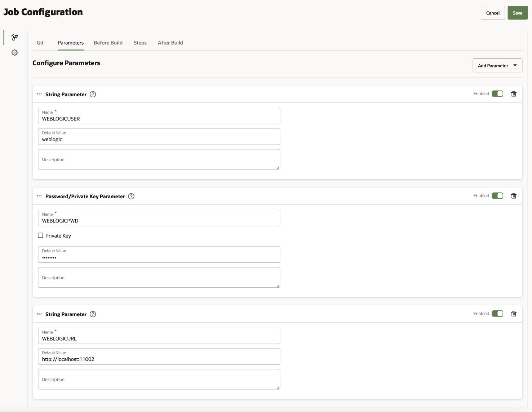Toggle Enabled switch for WEBLOGICPWD parameter
Screen dimensions: 532x412
497,196
